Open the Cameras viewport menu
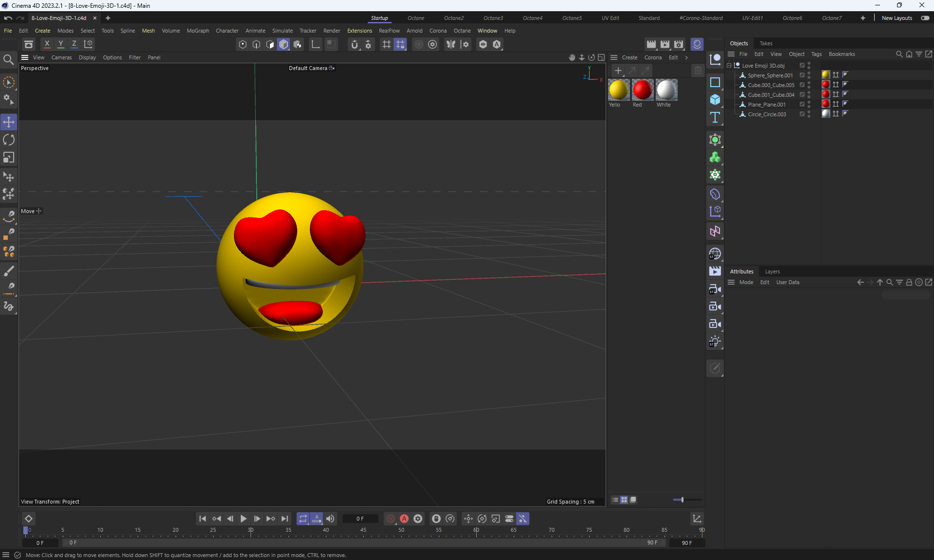934x560 pixels. 61,57
